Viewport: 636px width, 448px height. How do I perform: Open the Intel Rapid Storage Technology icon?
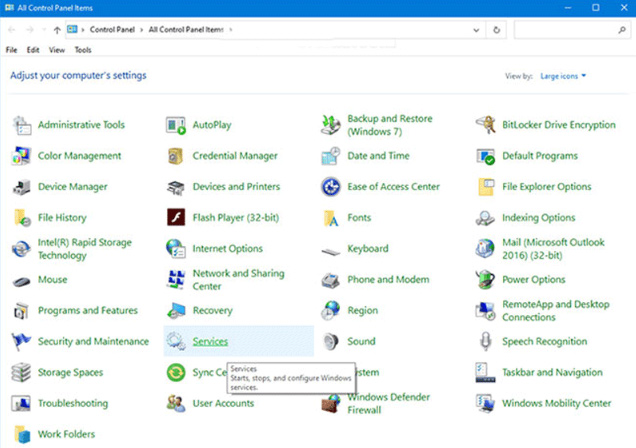pyautogui.click(x=21, y=249)
